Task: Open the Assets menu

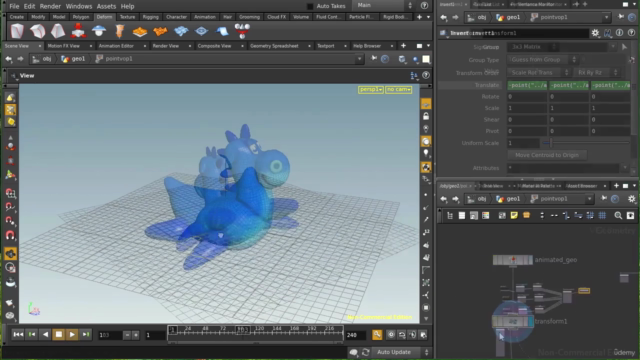Action: 106,6
